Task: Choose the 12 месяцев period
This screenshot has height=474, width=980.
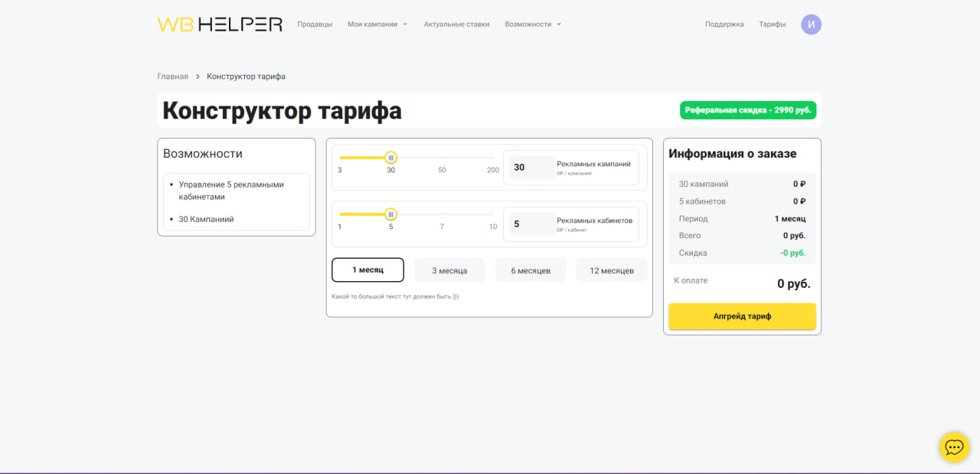Action: [x=611, y=270]
